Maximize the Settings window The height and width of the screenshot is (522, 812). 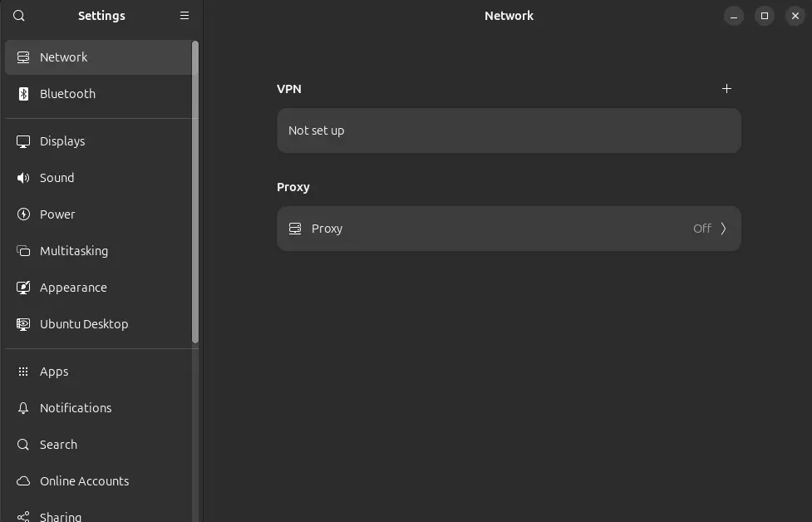[x=764, y=16]
